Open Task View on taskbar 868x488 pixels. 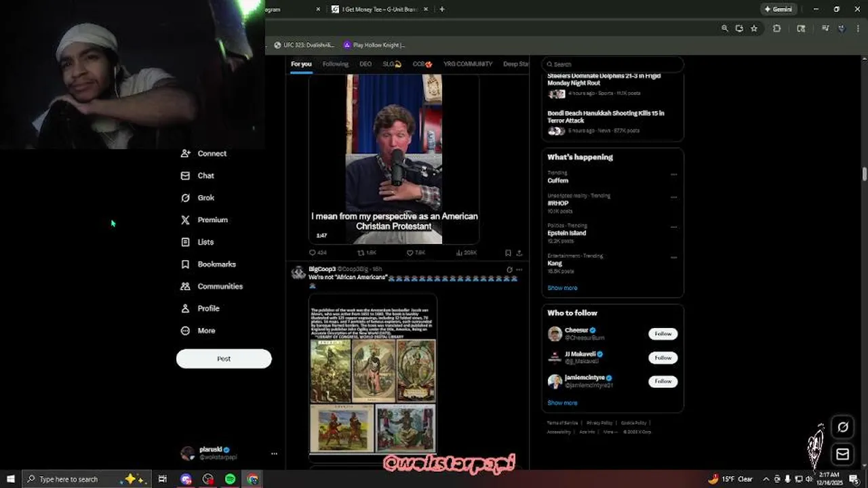[x=163, y=479]
